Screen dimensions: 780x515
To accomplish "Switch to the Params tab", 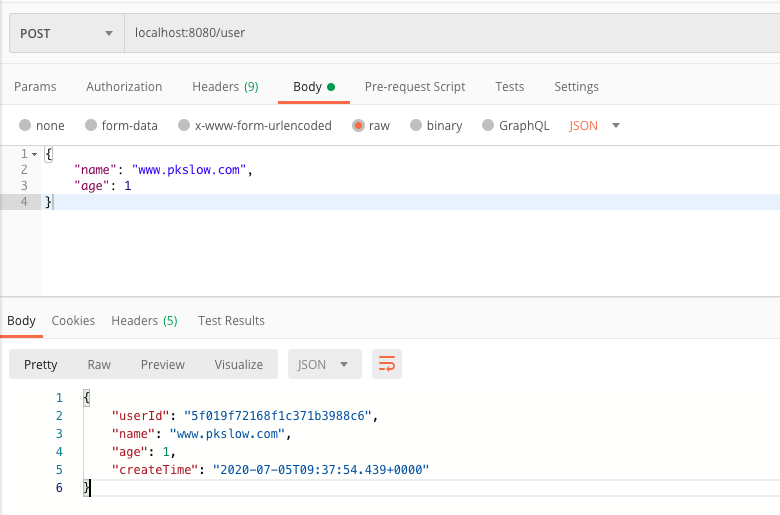I will (35, 87).
